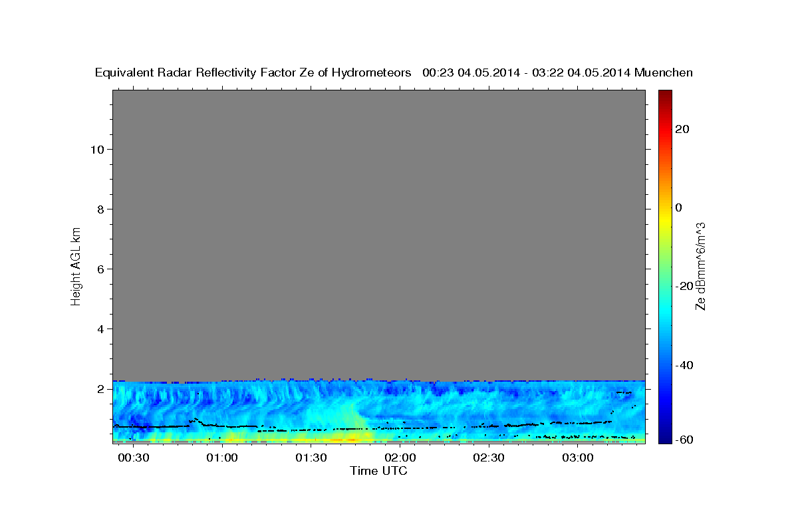The height and width of the screenshot is (532, 798).
Task: Click the height tick label '10'
Action: pos(99,149)
